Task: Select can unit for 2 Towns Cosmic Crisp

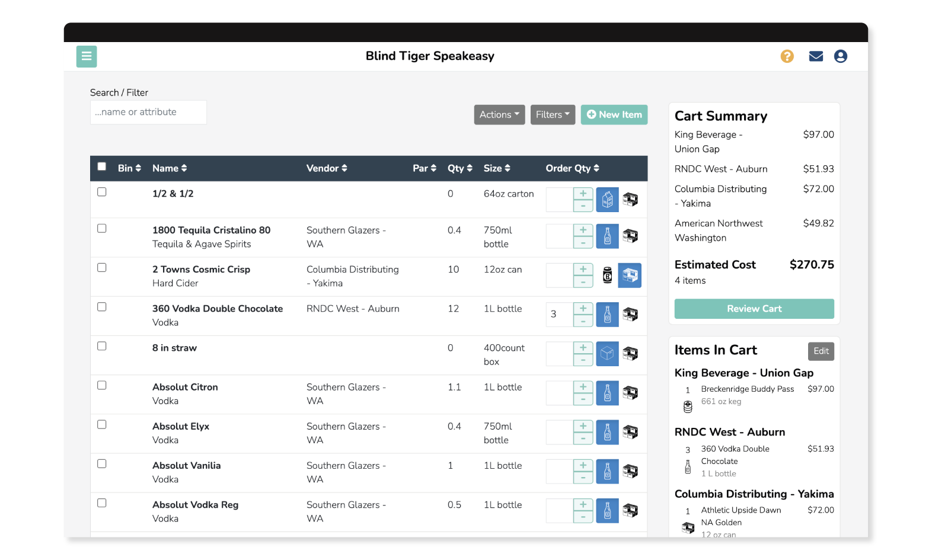Action: coord(607,275)
